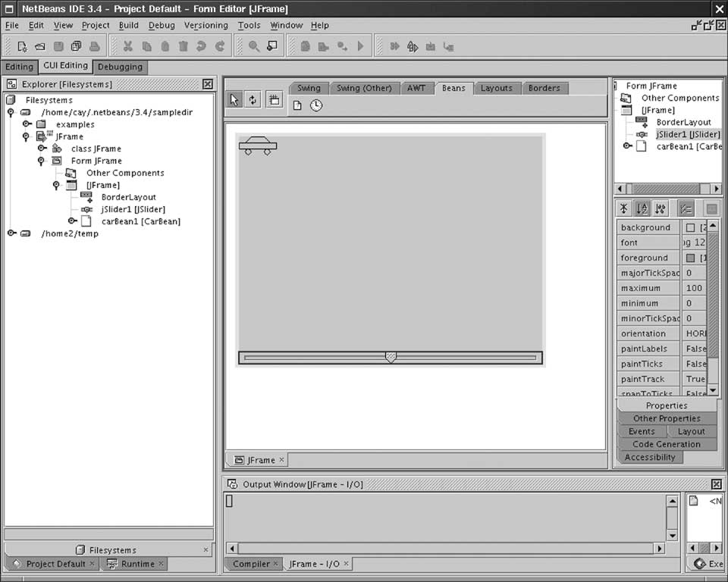Click the Paste toolbar icon
Viewport: 728px width, 582px height.
[x=165, y=46]
